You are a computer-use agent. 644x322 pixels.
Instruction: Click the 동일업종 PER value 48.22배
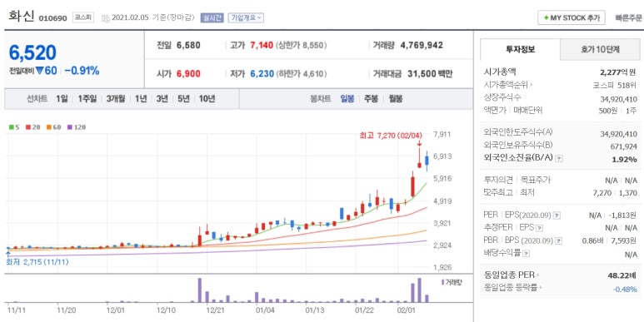click(622, 275)
